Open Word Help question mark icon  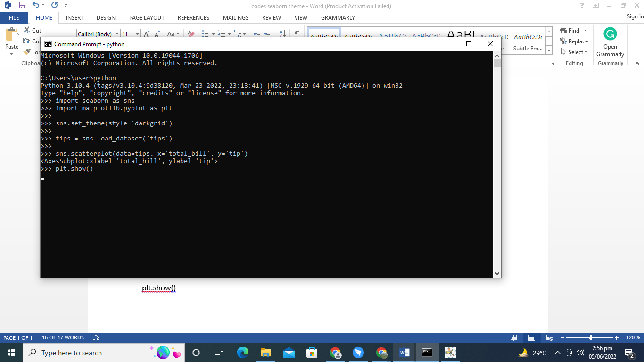tap(582, 6)
